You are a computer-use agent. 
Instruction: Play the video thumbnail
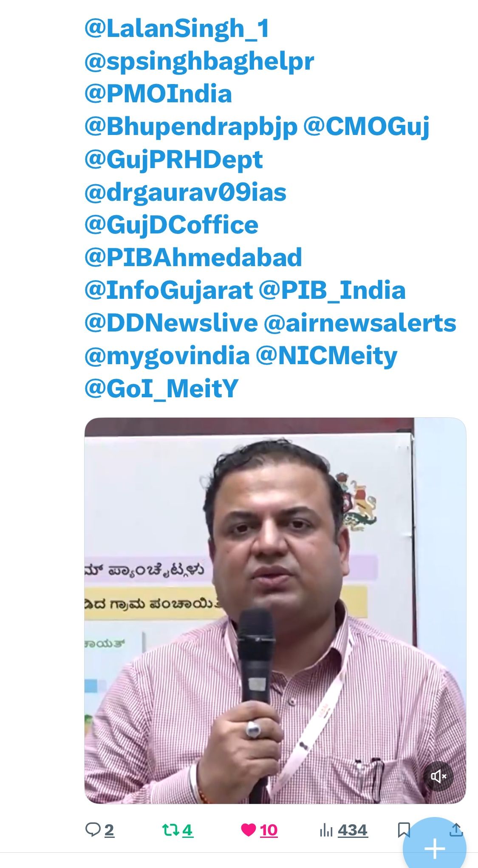pyautogui.click(x=275, y=610)
